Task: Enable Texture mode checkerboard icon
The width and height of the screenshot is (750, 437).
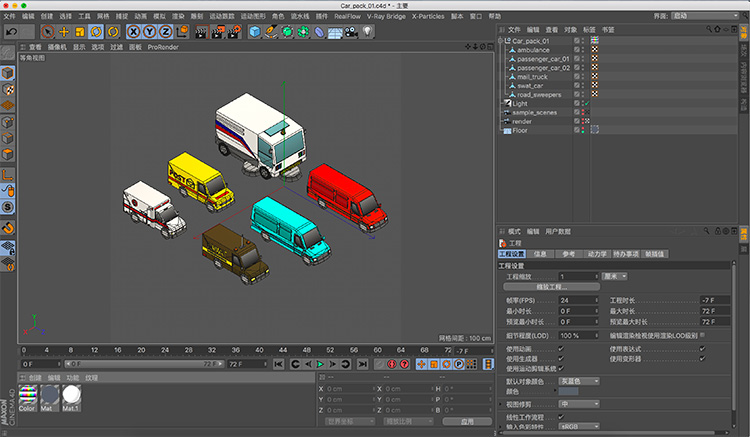Action: (x=8, y=89)
